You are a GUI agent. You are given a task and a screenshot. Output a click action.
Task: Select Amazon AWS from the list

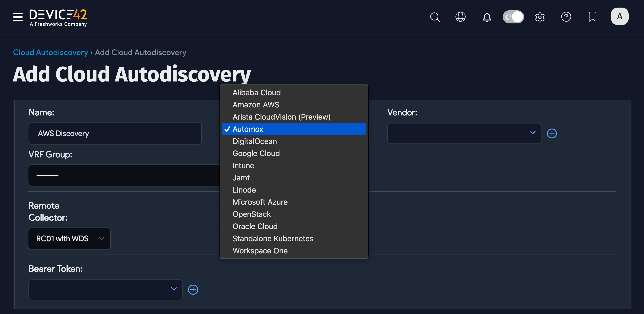tap(256, 105)
